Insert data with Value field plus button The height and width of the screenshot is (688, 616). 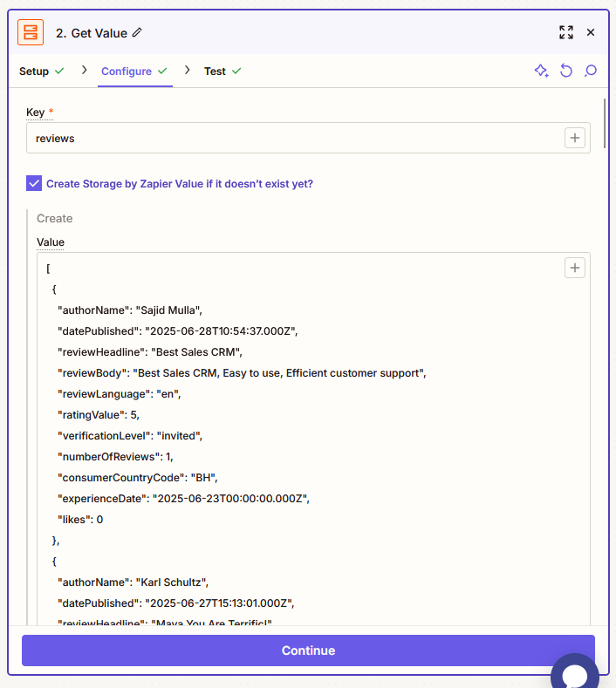[575, 268]
